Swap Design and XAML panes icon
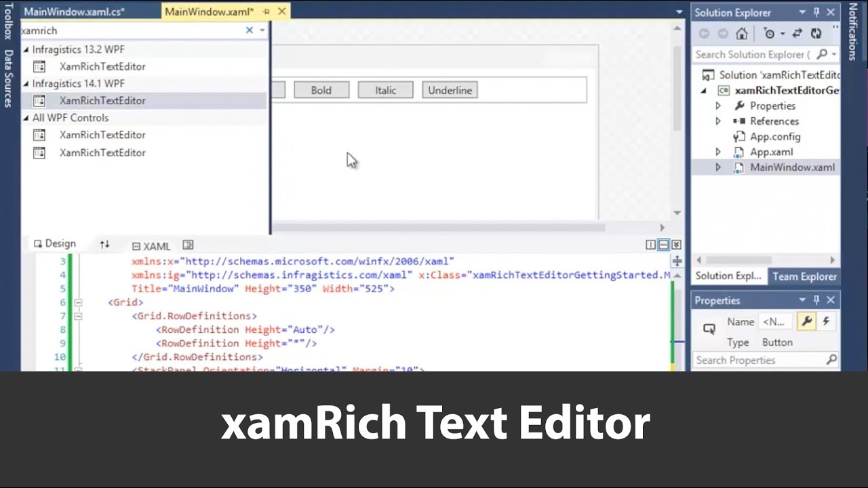 [104, 244]
